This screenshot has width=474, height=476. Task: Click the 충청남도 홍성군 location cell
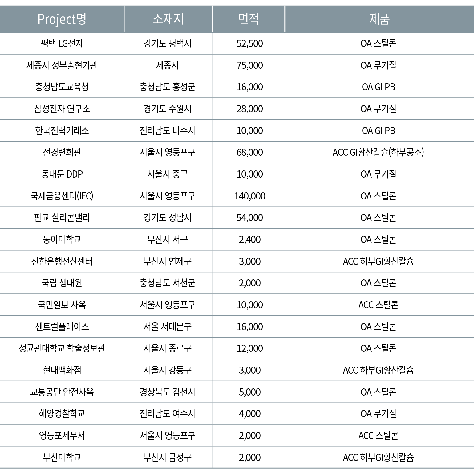pyautogui.click(x=168, y=87)
